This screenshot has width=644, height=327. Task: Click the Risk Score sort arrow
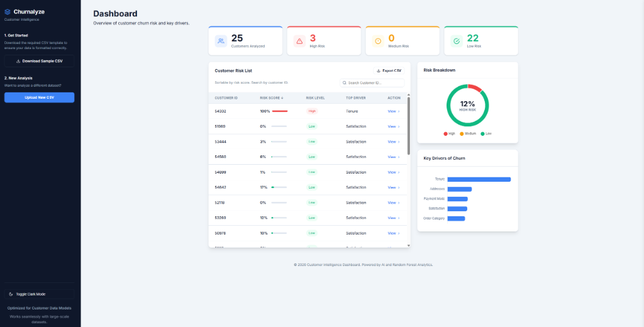282,97
